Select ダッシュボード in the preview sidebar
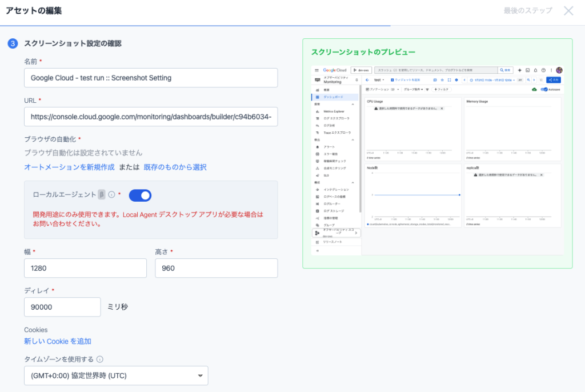Image resolution: width=585 pixels, height=392 pixels. coord(334,98)
